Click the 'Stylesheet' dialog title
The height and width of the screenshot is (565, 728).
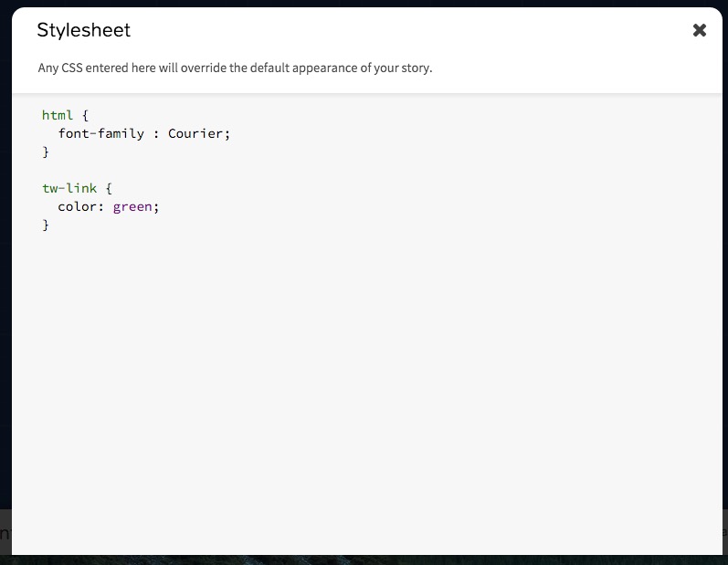83,30
